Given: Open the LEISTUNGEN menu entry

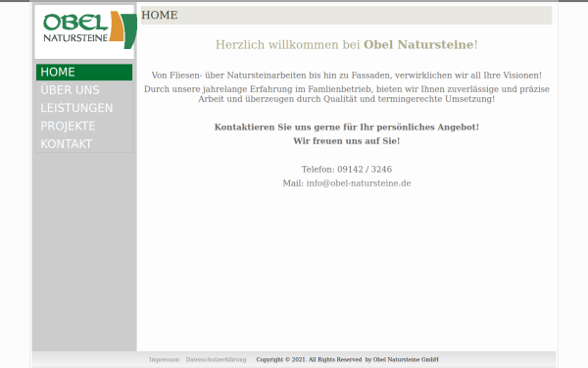Looking at the screenshot, I should pyautogui.click(x=84, y=108).
